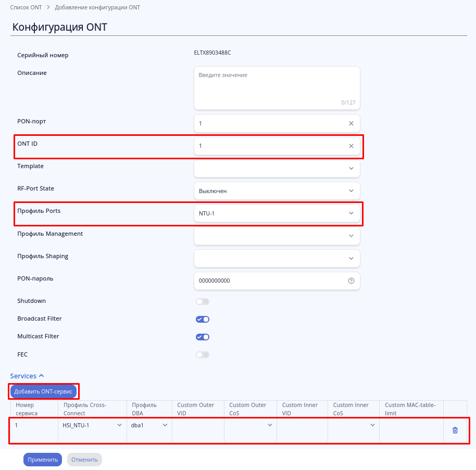Image resolution: width=476 pixels, height=470 pixels.
Task: Click the Применить button
Action: [43, 460]
